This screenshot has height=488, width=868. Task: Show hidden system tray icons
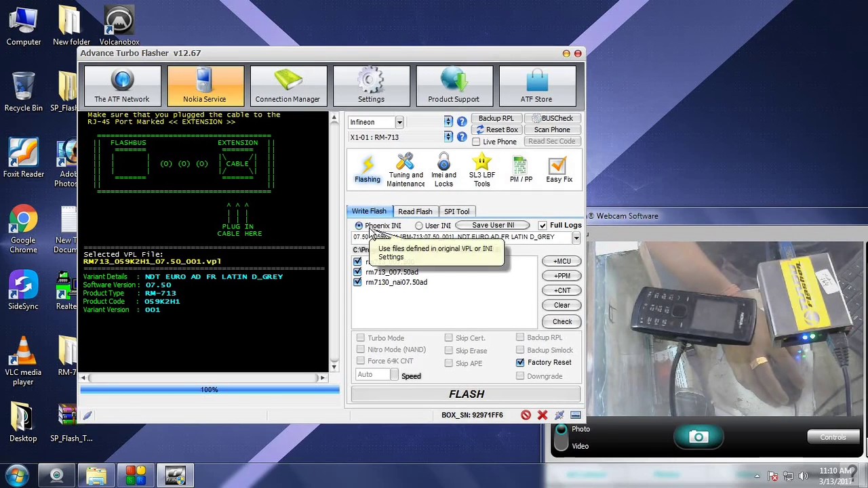click(x=757, y=476)
